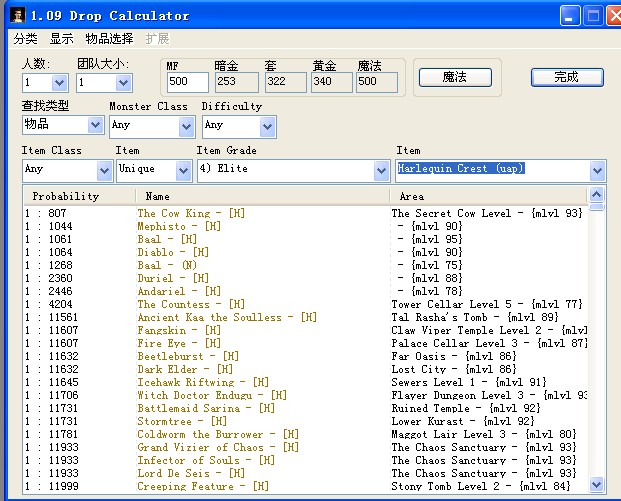Click the 套 value field 322
This screenshot has height=501, width=621.
(x=286, y=82)
